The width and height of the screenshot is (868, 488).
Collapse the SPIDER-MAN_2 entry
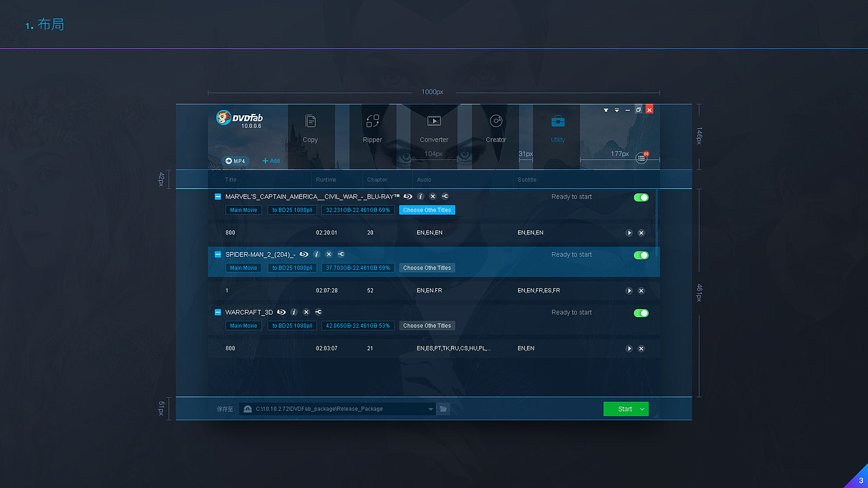(218, 254)
